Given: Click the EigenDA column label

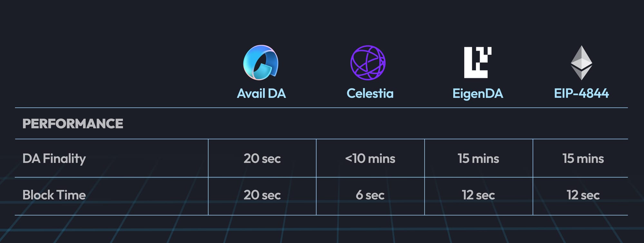Looking at the screenshot, I should click(478, 93).
